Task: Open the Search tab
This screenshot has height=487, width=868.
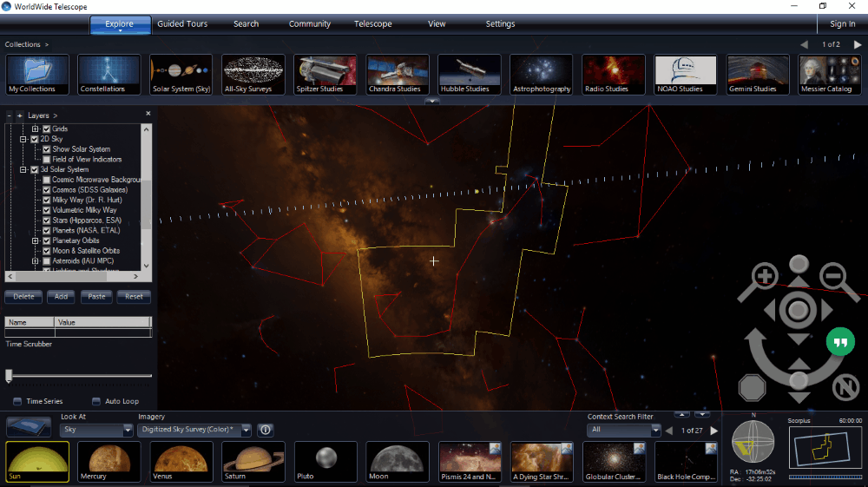Action: [246, 23]
